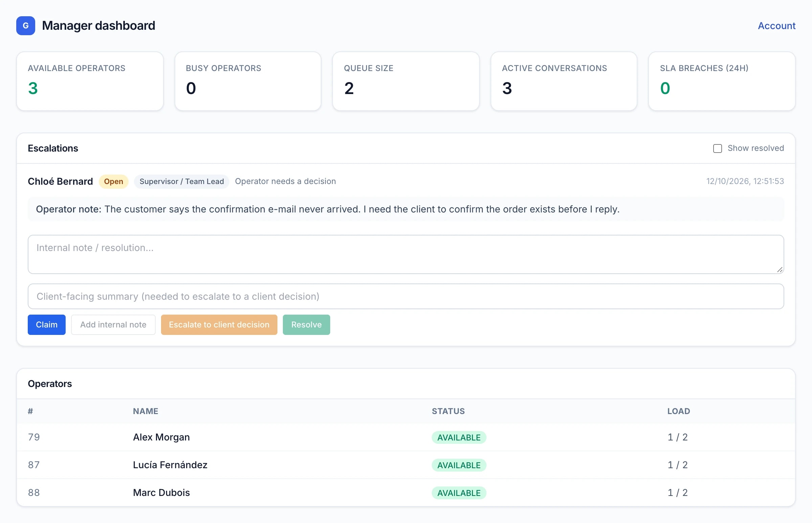Click the SLA Breaches (24h) stat card
The width and height of the screenshot is (812, 523).
722,81
